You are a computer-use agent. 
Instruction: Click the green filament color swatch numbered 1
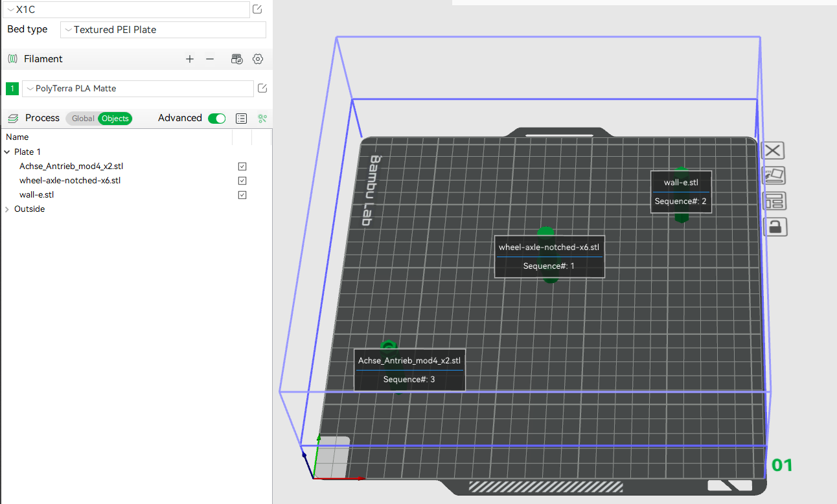(x=12, y=88)
